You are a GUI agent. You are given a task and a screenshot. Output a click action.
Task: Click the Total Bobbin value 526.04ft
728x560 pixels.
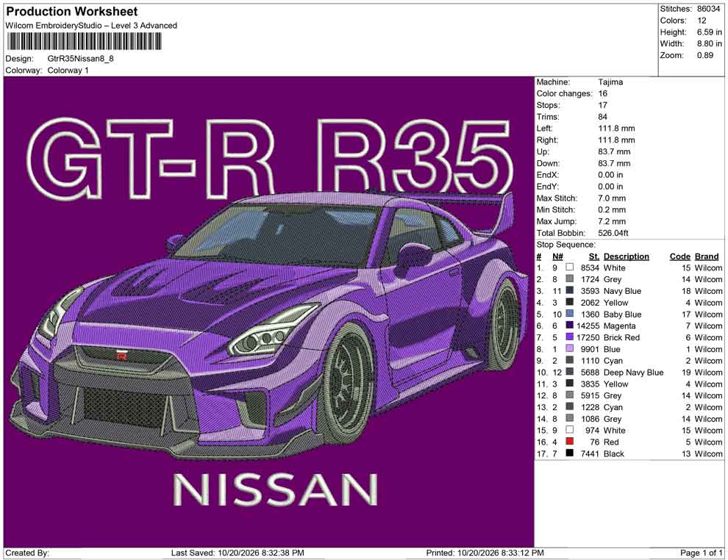click(613, 232)
